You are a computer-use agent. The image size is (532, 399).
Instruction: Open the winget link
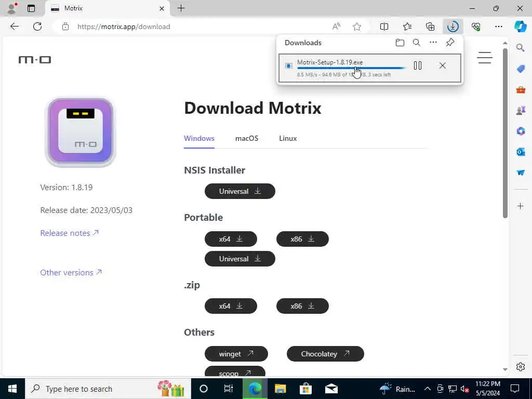tap(236, 354)
